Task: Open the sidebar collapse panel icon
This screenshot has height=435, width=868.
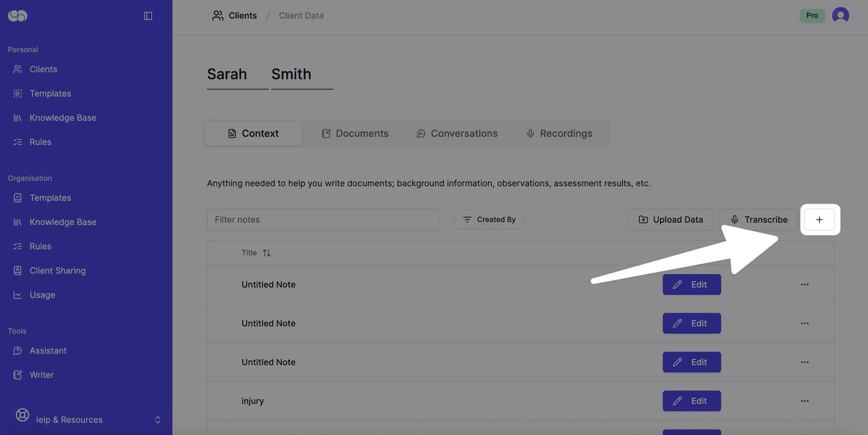Action: [x=147, y=16]
